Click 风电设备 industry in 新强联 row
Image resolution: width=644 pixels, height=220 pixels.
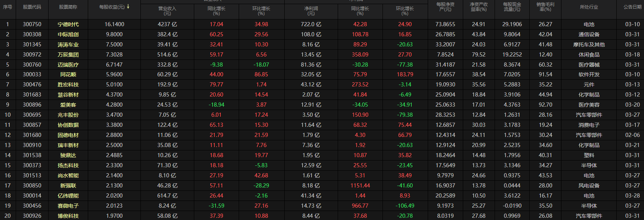(x=589, y=186)
